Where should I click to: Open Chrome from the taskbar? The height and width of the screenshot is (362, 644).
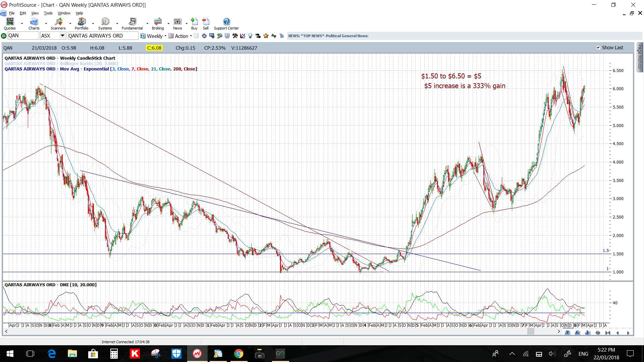[x=238, y=354]
